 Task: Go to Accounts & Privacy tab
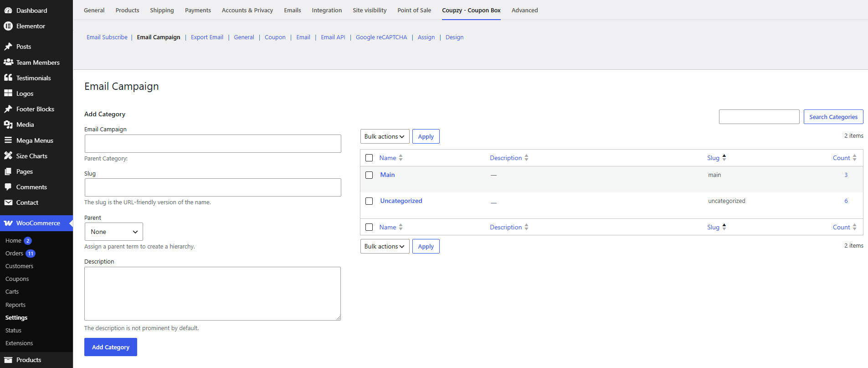tap(247, 10)
